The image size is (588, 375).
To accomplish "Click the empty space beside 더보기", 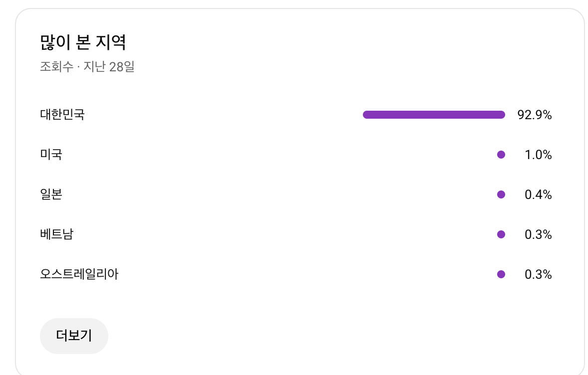I will [299, 336].
